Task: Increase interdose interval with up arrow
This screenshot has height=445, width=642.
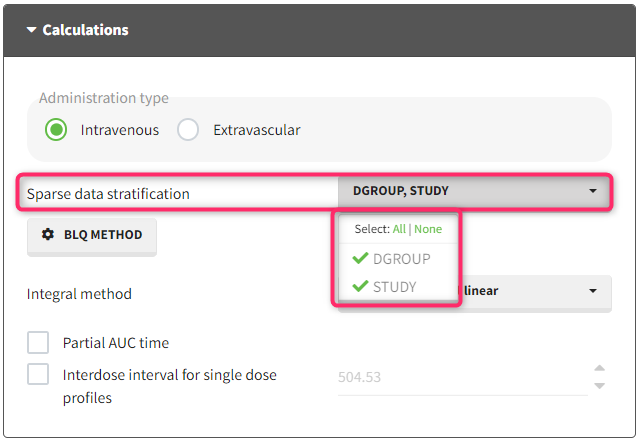Action: (599, 368)
